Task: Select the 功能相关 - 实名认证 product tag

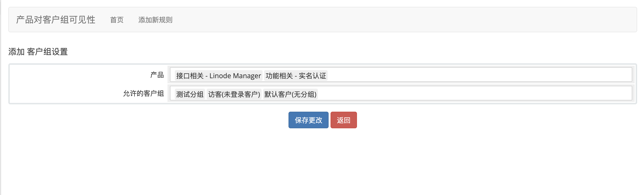Action: pyautogui.click(x=296, y=76)
